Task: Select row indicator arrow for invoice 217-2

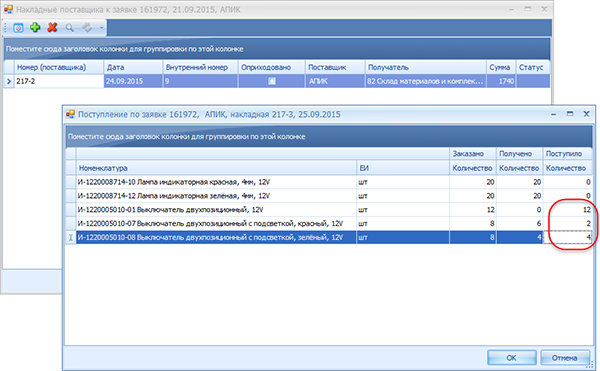Action: click(9, 81)
